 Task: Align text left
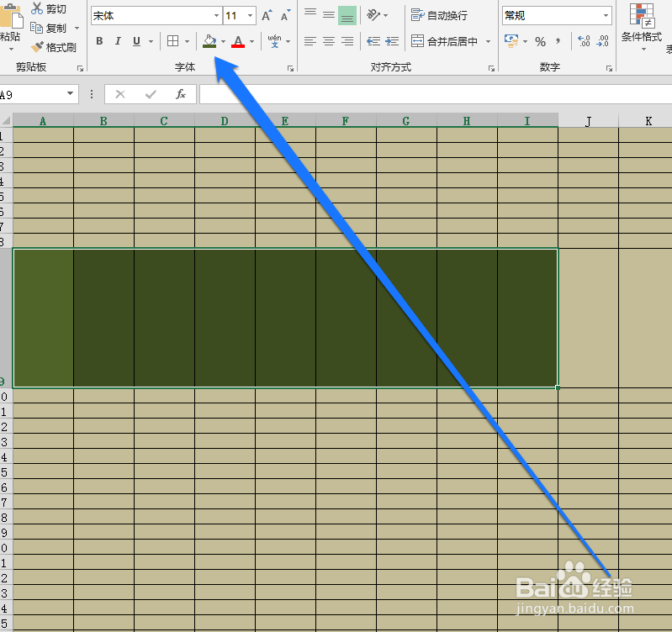click(x=310, y=41)
